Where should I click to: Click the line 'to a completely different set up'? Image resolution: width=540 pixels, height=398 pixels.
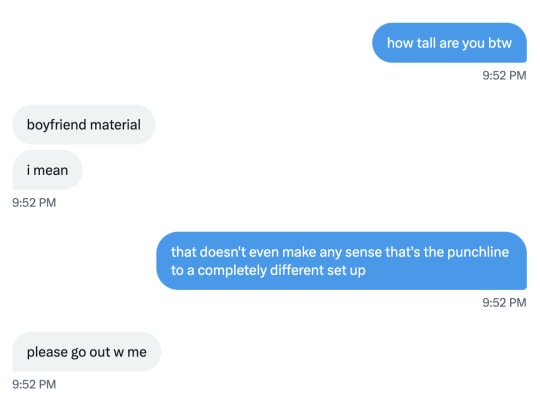point(268,270)
